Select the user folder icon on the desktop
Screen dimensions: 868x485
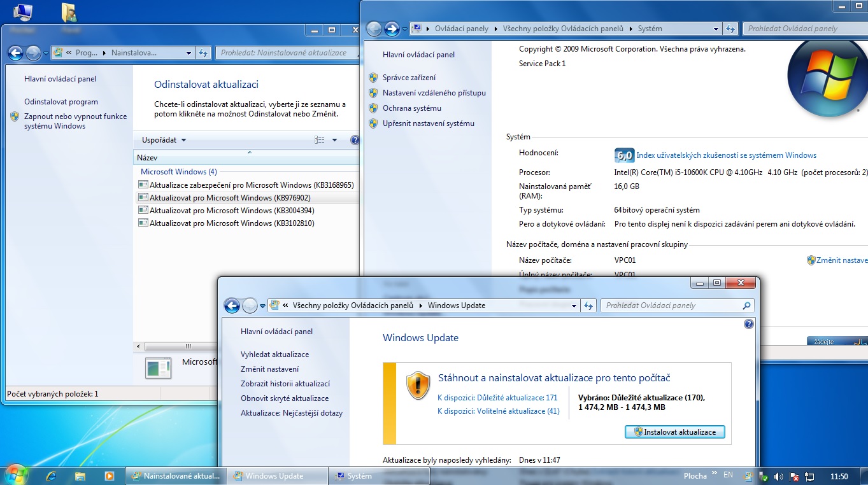(x=69, y=12)
